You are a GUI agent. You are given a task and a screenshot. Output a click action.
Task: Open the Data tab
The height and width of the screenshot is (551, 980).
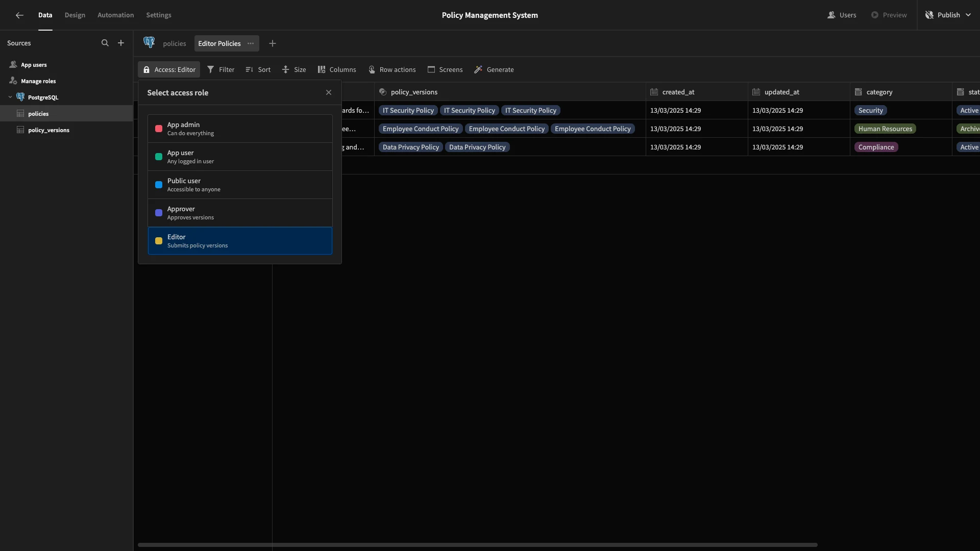(45, 15)
